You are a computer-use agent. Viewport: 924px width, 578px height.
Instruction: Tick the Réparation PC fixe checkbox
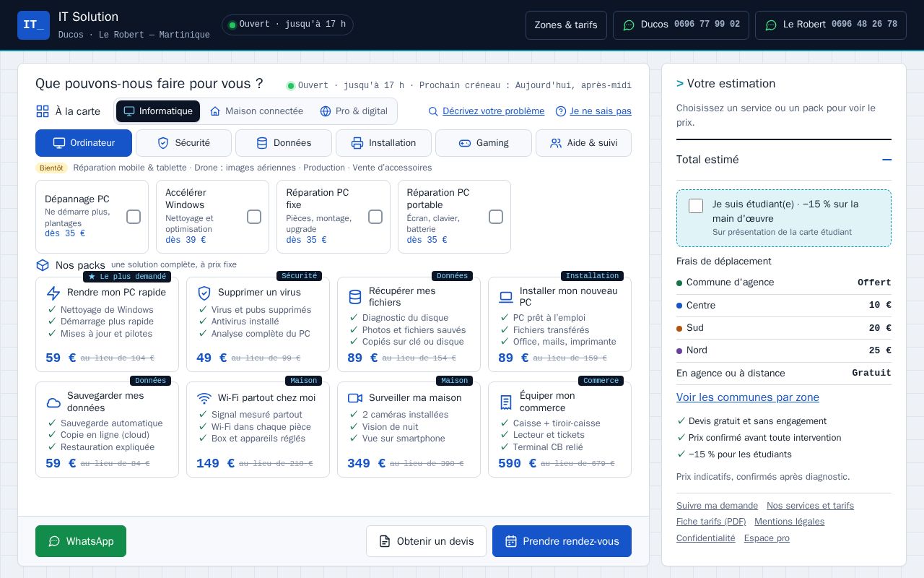pyautogui.click(x=375, y=217)
